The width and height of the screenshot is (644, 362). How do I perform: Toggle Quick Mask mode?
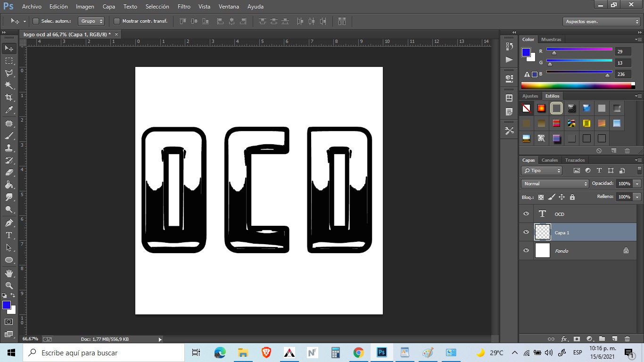coord(9,322)
